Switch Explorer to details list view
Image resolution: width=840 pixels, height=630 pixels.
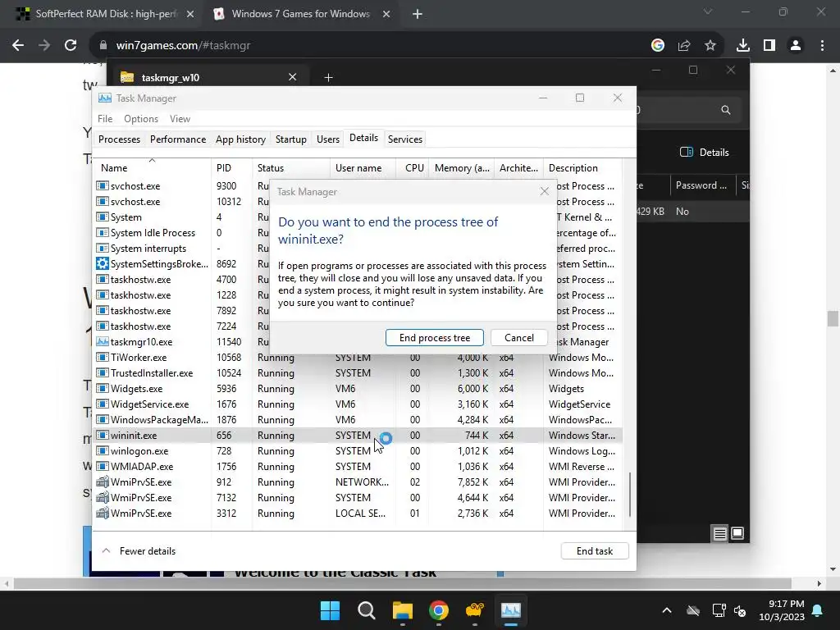[x=719, y=533]
